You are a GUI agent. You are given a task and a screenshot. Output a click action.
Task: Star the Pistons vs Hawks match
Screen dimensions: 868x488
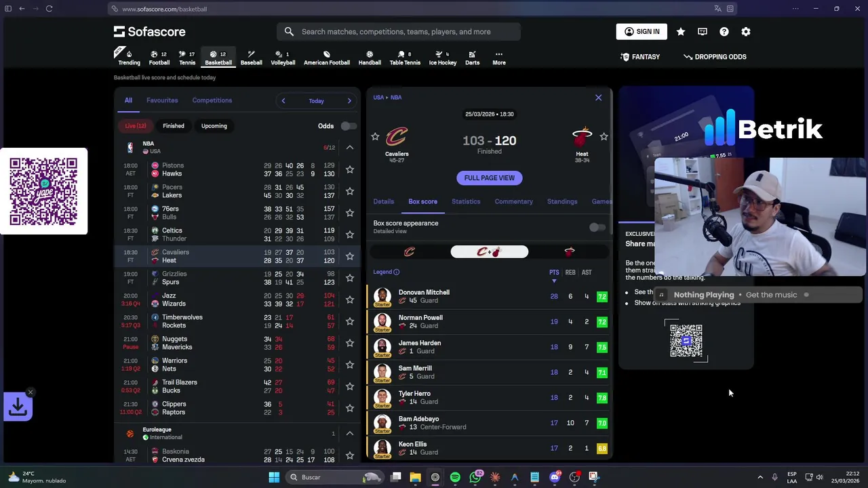pos(350,169)
